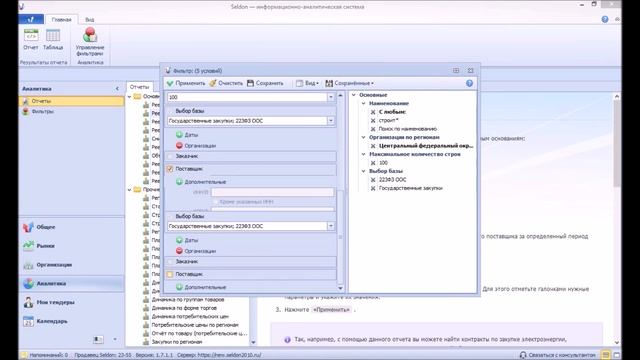This screenshot has height=360, width=640.
Task: Remove the Поиск по наименованию condition
Action: (373, 129)
